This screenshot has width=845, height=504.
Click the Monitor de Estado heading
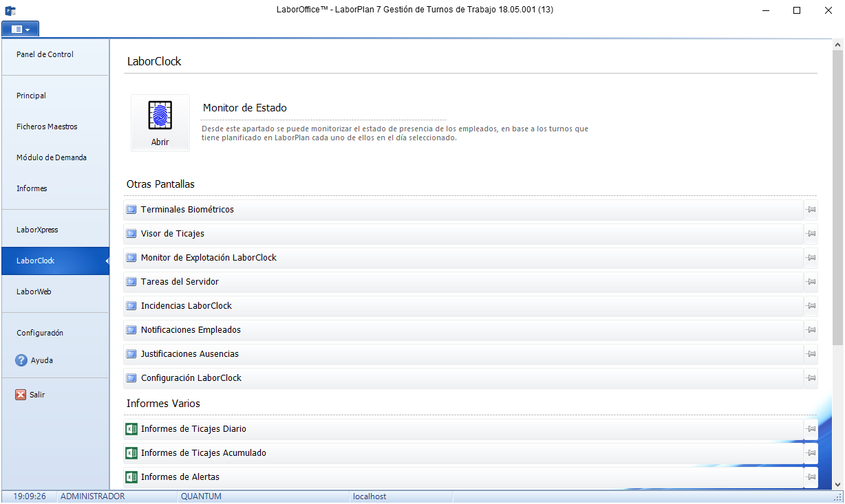tap(245, 108)
